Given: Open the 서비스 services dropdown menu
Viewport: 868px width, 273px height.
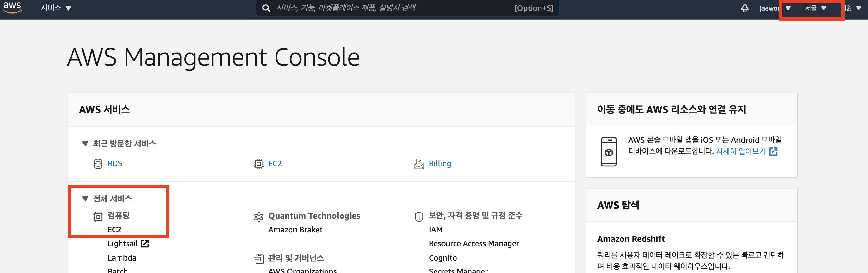Looking at the screenshot, I should [56, 8].
